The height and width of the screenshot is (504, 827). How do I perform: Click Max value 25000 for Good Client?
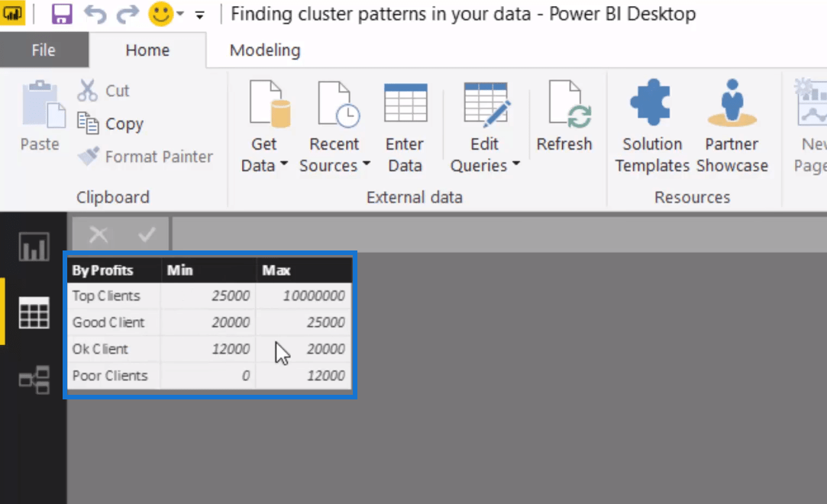click(305, 322)
